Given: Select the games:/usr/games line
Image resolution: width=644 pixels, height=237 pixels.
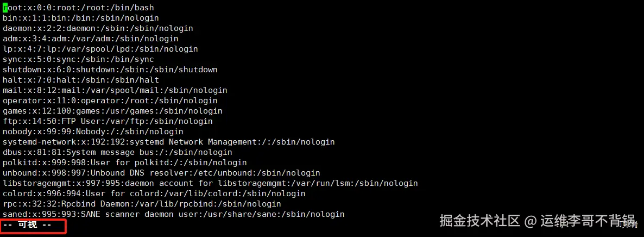Looking at the screenshot, I should coord(112,111).
